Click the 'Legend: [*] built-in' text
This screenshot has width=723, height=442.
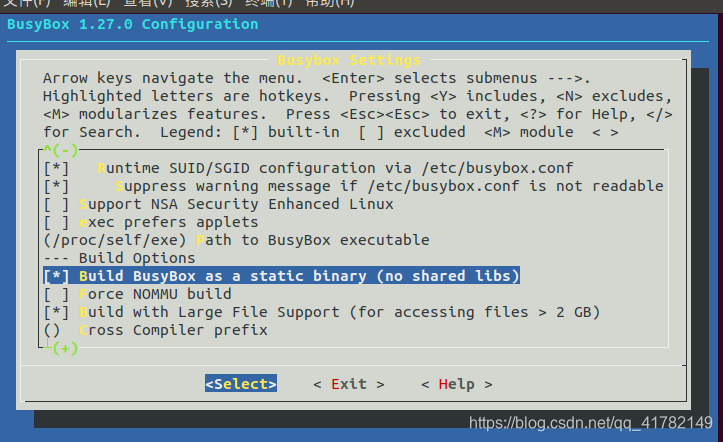coord(249,132)
